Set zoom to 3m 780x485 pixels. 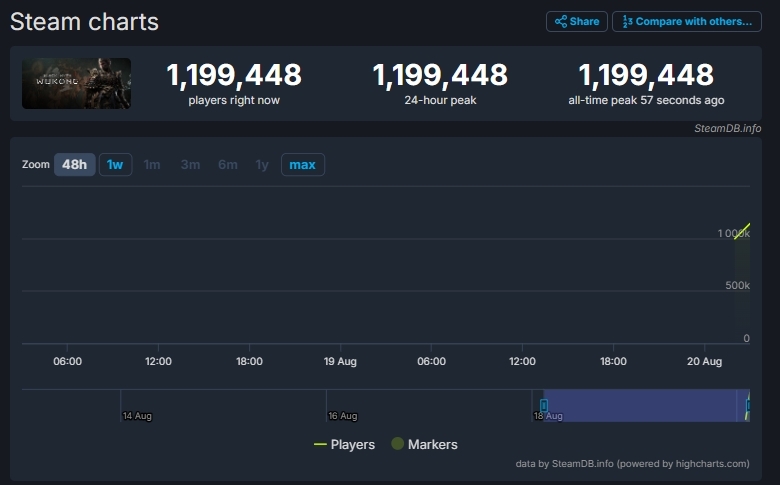click(x=190, y=165)
